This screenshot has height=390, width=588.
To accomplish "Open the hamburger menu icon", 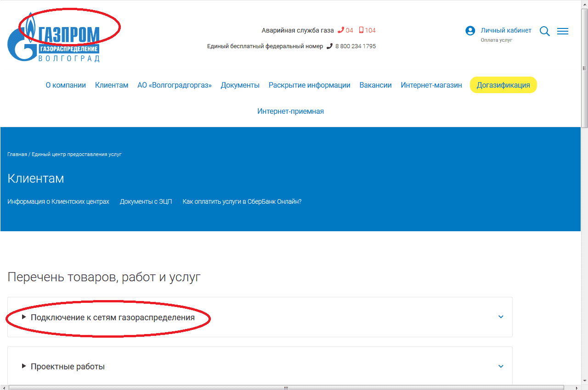I will coord(562,31).
